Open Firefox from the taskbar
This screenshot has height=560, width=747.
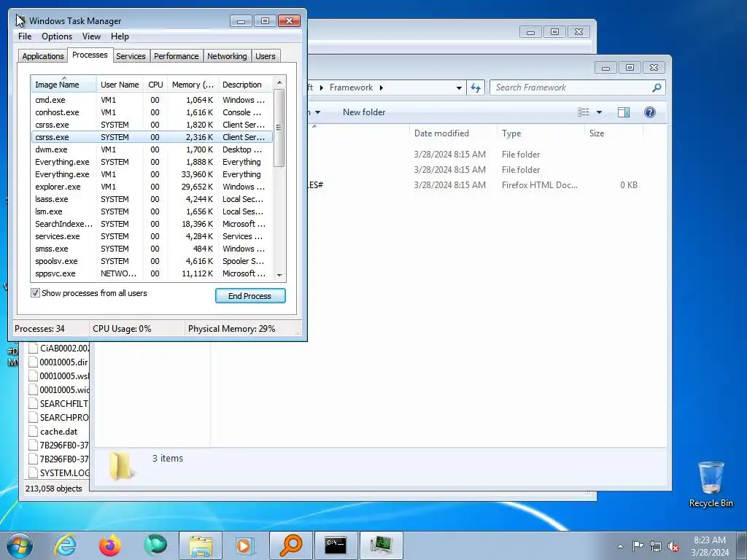[x=110, y=545]
